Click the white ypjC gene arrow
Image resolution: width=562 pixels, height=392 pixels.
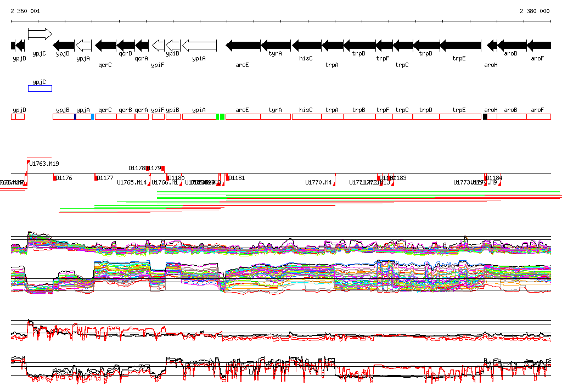tap(40, 34)
